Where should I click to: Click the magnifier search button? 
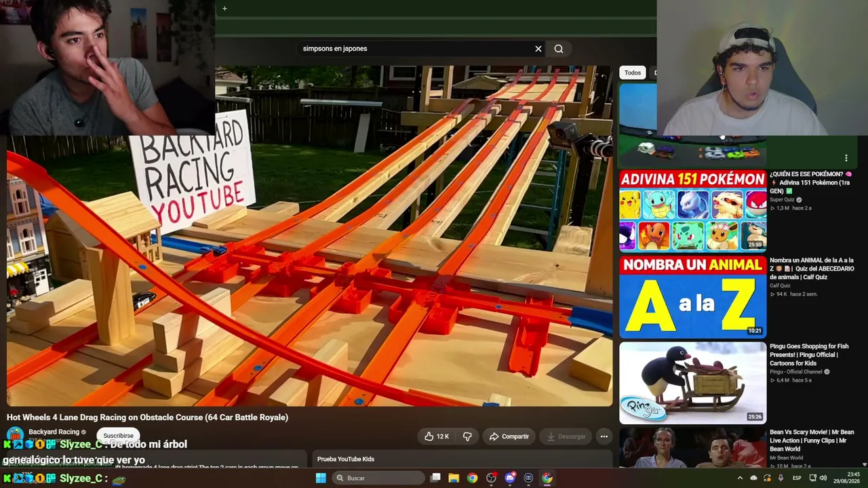pos(559,49)
